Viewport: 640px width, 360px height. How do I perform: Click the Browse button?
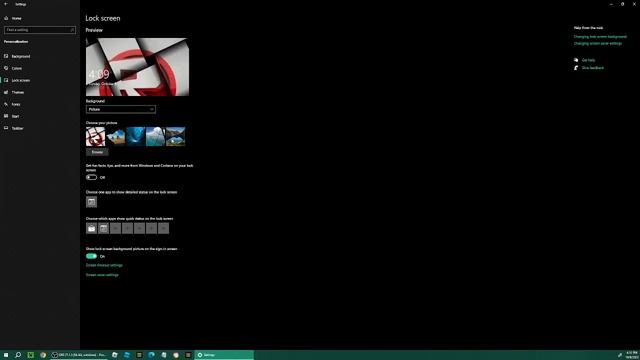[97, 152]
